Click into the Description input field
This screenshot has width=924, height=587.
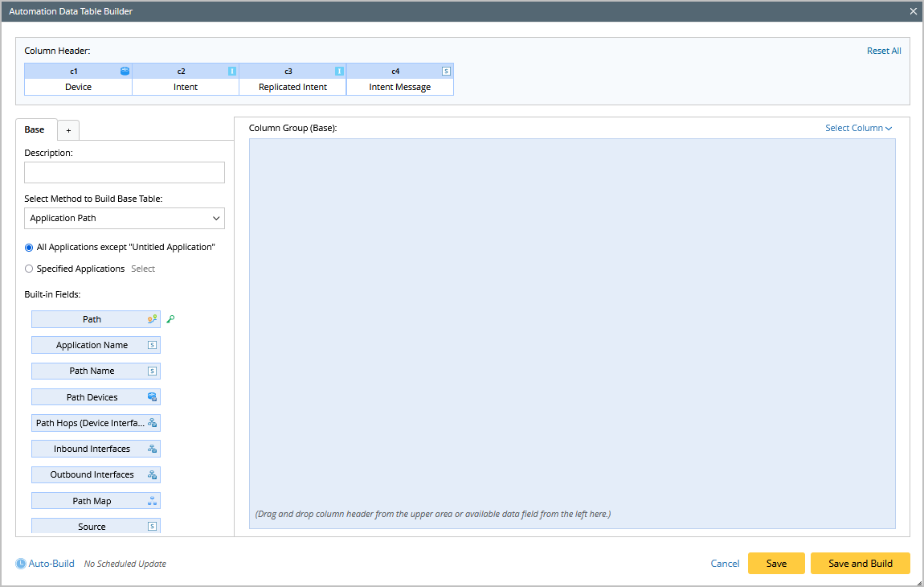point(125,172)
